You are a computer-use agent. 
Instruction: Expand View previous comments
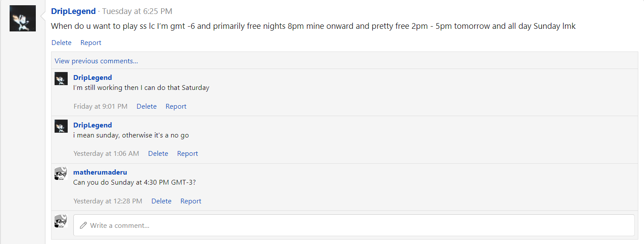[96, 61]
